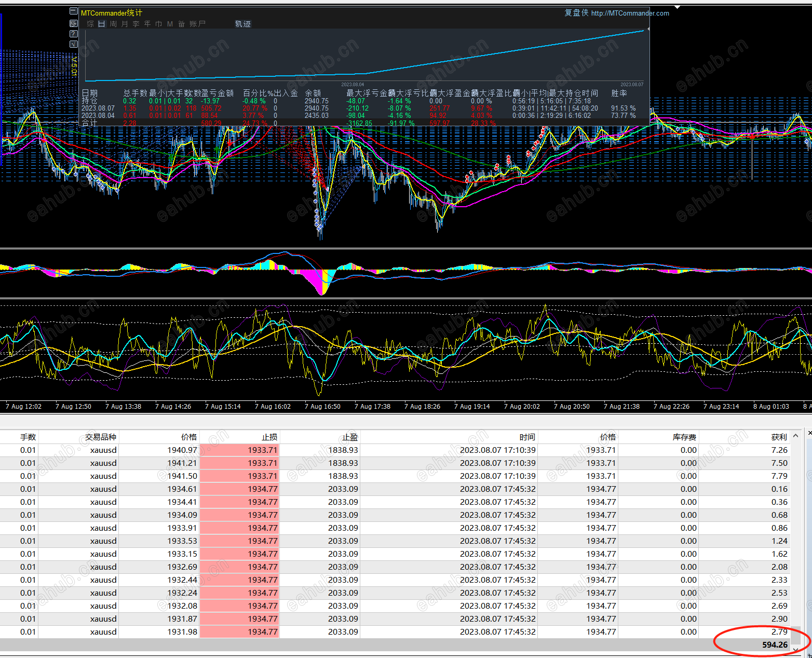This screenshot has height=658, width=812.
Task: Click the scroll up arrow in the trade list
Action: click(x=795, y=436)
